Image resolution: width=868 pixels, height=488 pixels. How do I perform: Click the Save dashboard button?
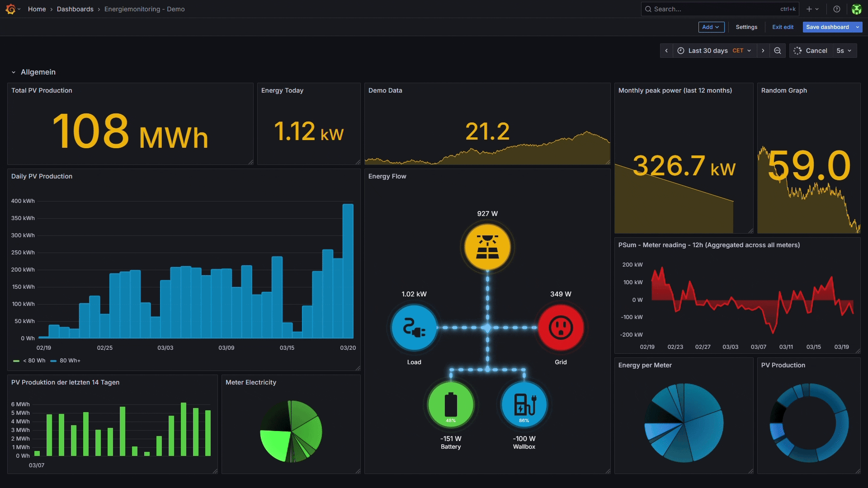pos(827,27)
